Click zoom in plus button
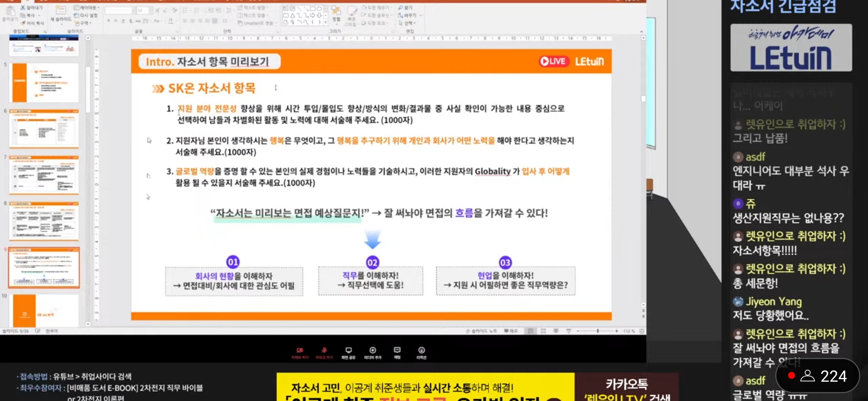868x401 pixels. (x=617, y=331)
